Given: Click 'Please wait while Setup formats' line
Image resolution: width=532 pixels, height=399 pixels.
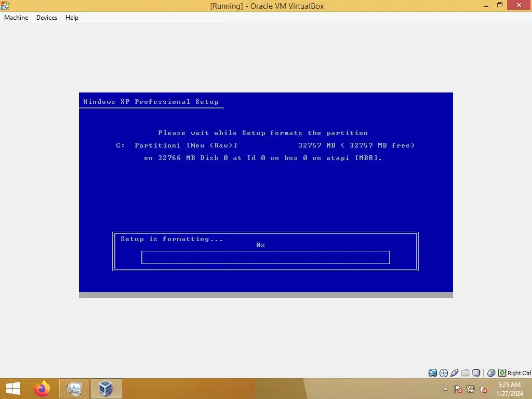Looking at the screenshot, I should click(263, 133).
